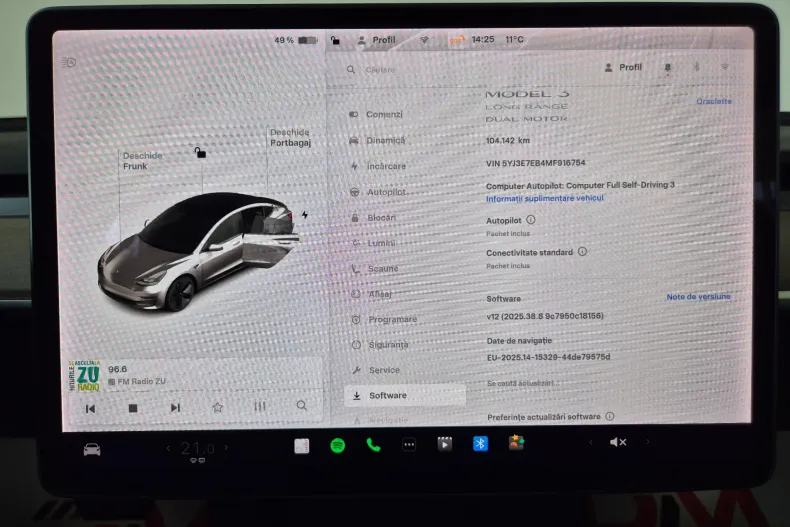Tap the charge port lightning icon
Image resolution: width=790 pixels, height=527 pixels.
click(305, 215)
